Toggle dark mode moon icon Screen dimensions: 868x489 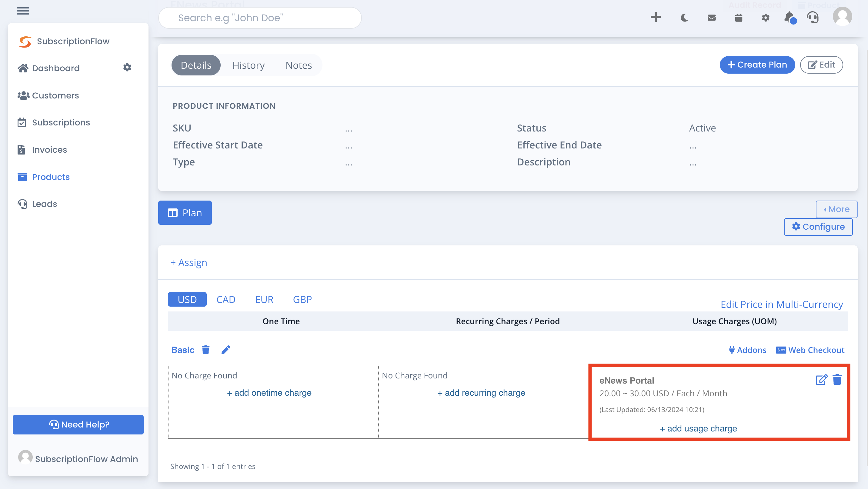[x=684, y=18]
